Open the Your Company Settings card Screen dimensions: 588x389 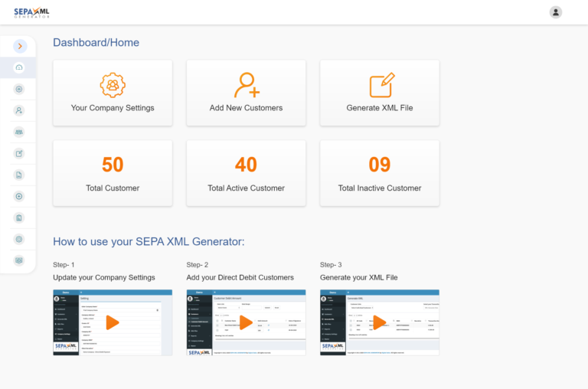(113, 93)
